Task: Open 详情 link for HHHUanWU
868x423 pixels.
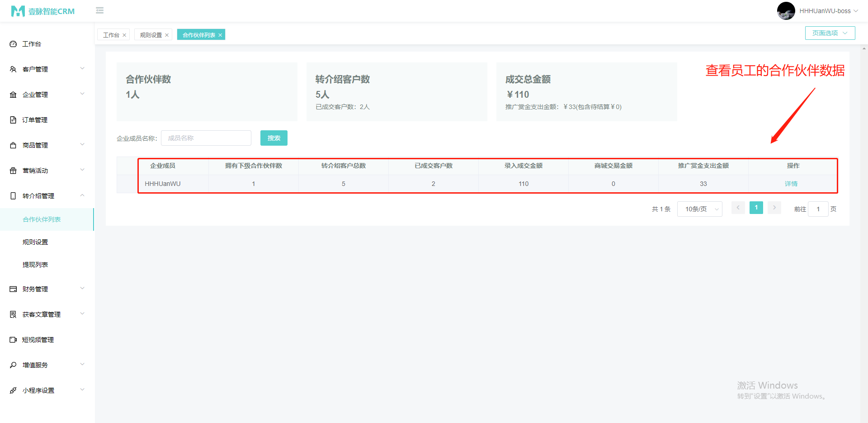Action: [x=791, y=184]
